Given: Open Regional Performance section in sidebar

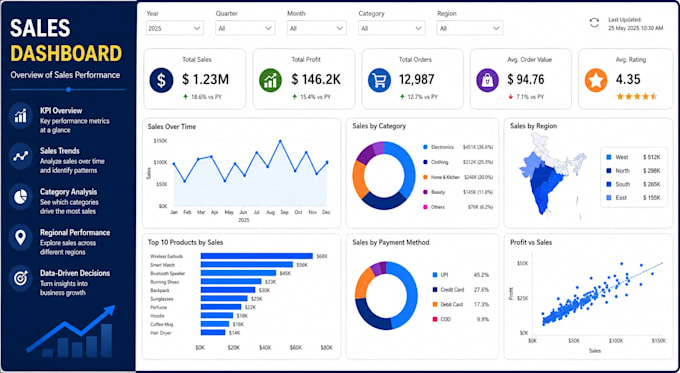Looking at the screenshot, I should point(61,242).
